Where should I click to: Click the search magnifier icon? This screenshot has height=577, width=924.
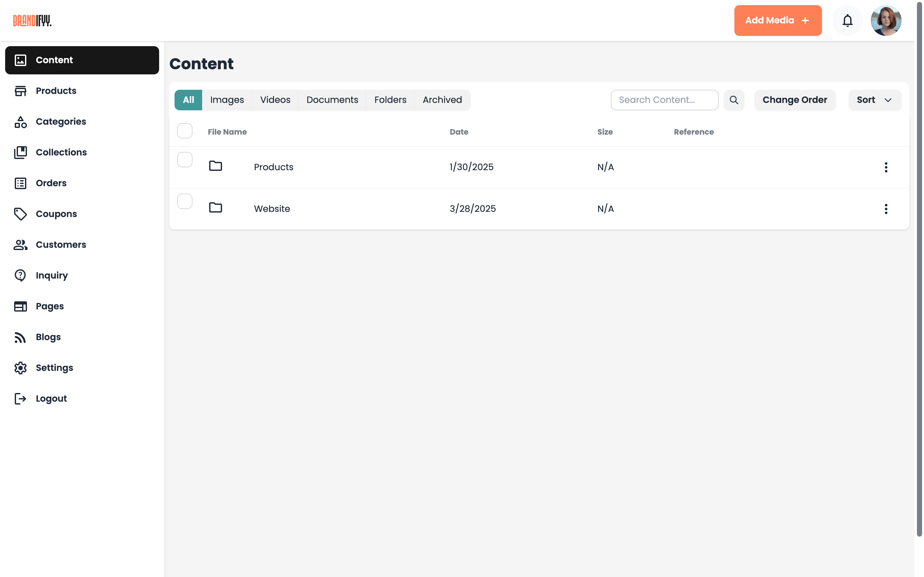[734, 100]
